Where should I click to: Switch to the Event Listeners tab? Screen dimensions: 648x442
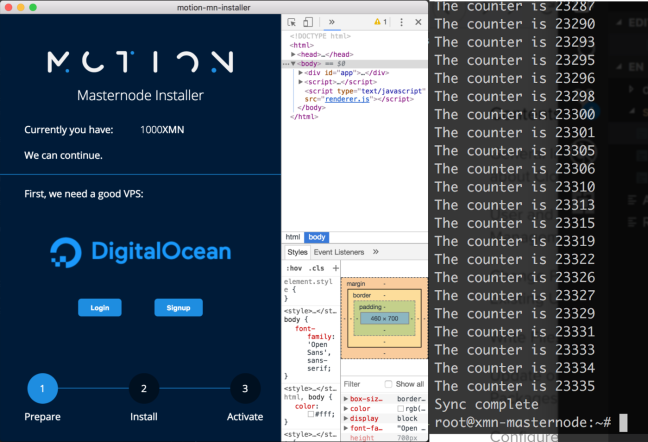pos(339,252)
